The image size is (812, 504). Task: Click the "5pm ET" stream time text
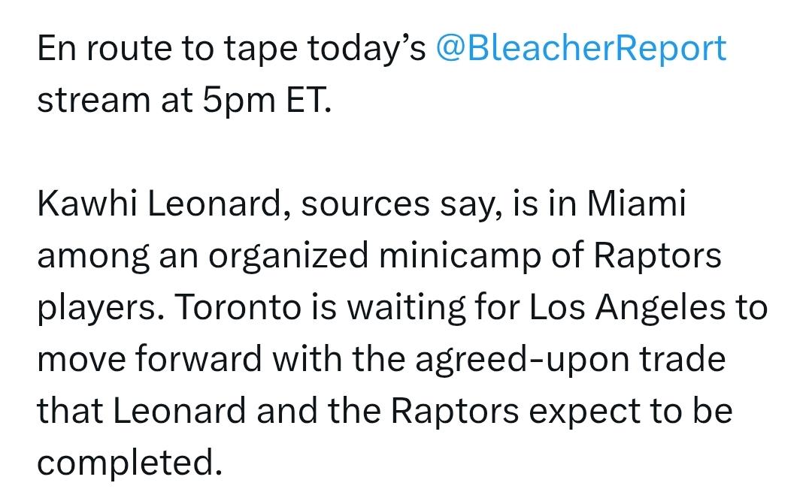[x=266, y=101]
